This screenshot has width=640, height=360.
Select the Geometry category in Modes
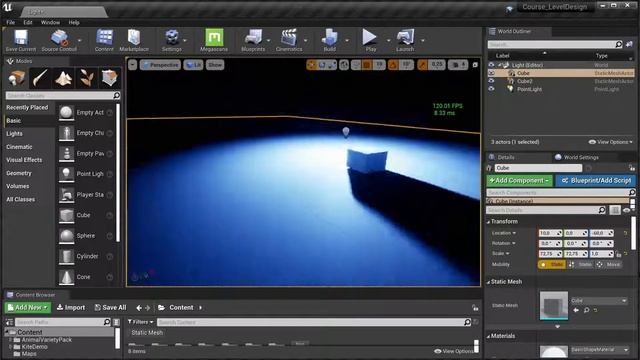tap(19, 173)
